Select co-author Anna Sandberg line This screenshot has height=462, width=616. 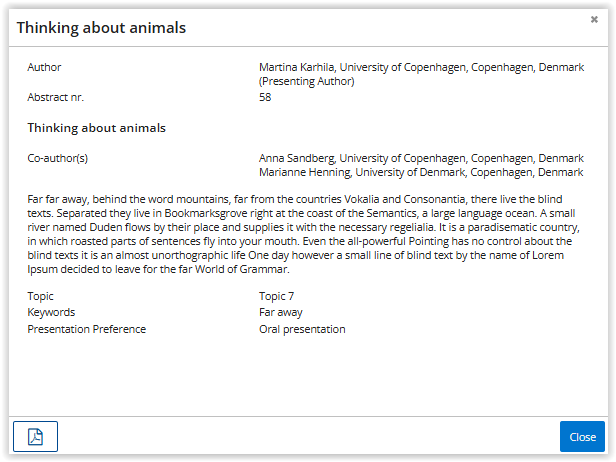coord(420,158)
